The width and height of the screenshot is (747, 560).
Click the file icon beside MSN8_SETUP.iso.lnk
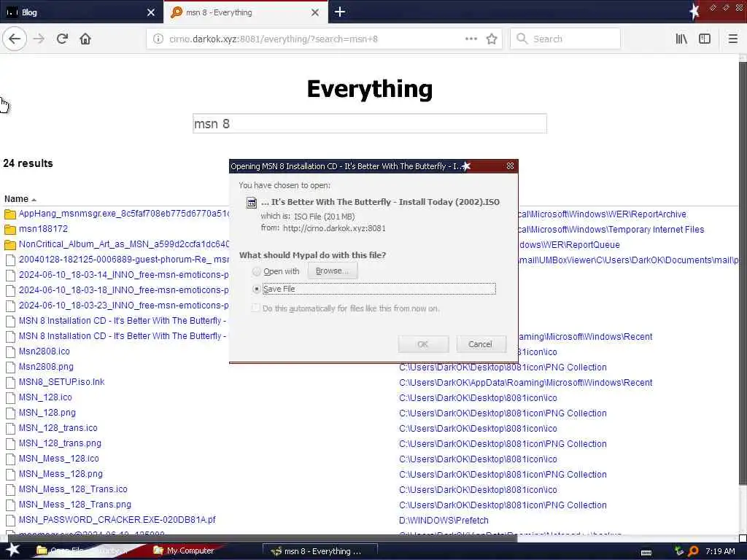10,383
